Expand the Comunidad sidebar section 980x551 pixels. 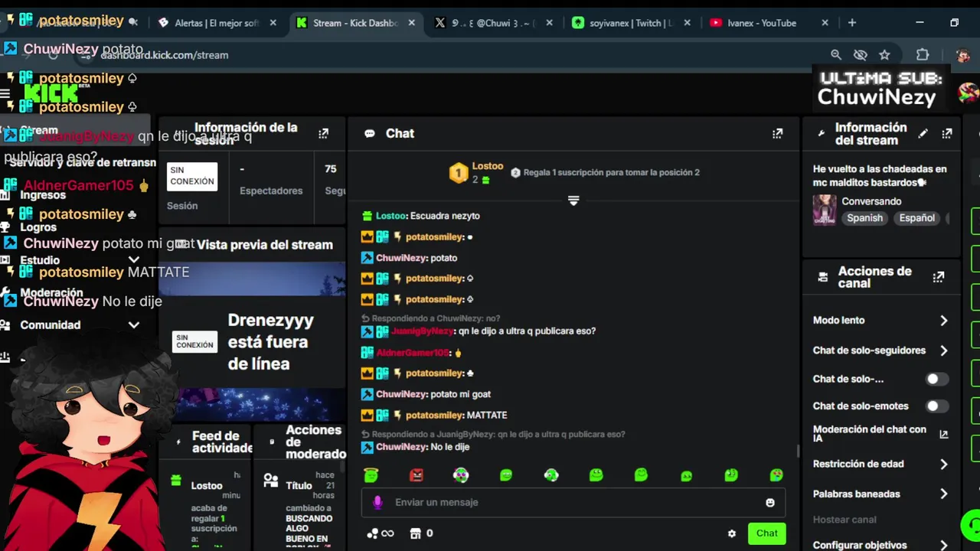point(134,325)
